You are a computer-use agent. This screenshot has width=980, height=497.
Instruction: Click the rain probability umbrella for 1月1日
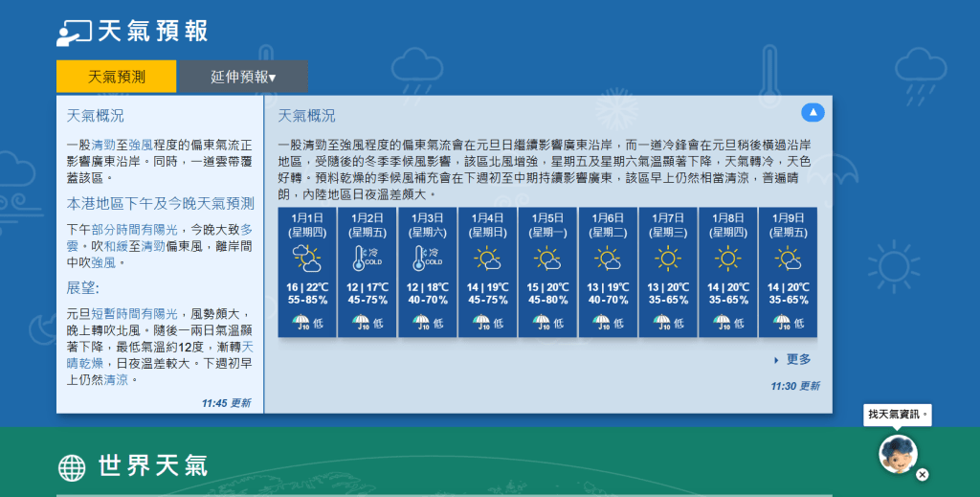coord(301,322)
